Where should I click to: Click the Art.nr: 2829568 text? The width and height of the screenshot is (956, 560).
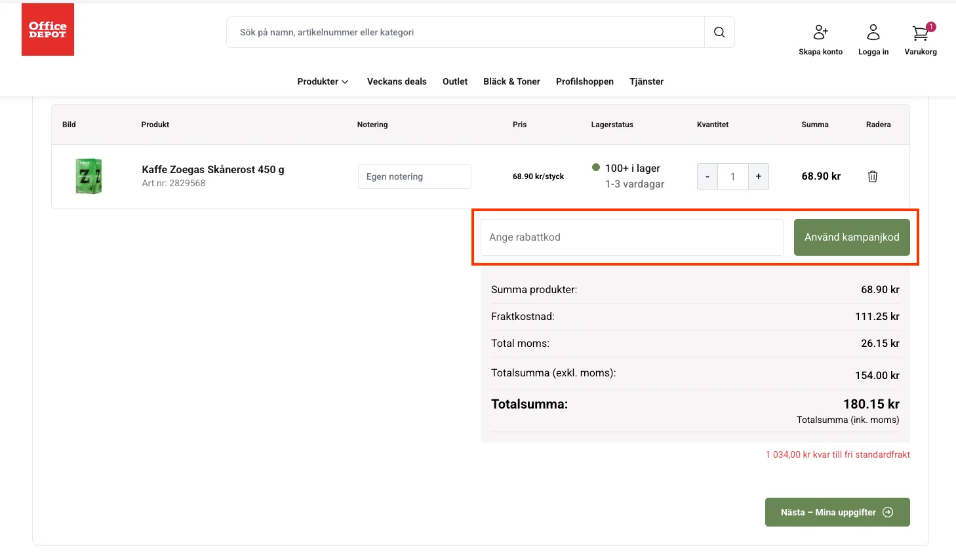click(174, 184)
